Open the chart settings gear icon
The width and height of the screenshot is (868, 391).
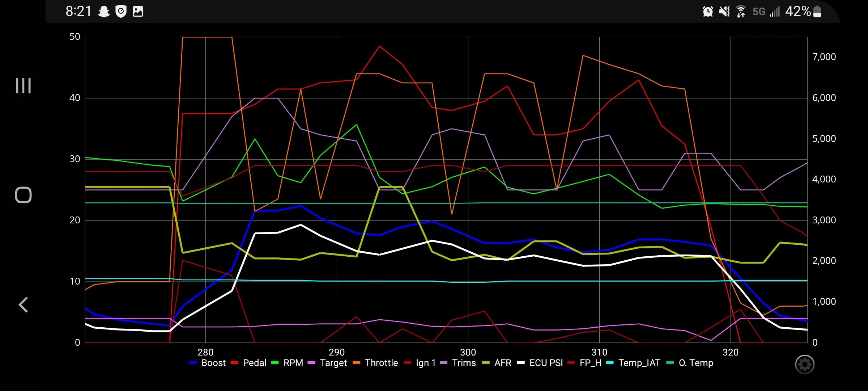804,364
